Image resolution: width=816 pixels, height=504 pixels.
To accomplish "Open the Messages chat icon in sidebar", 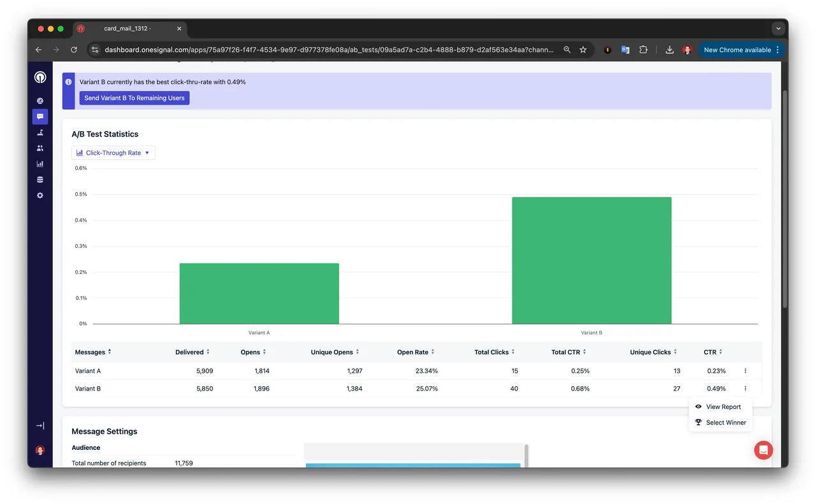I will coord(40,117).
